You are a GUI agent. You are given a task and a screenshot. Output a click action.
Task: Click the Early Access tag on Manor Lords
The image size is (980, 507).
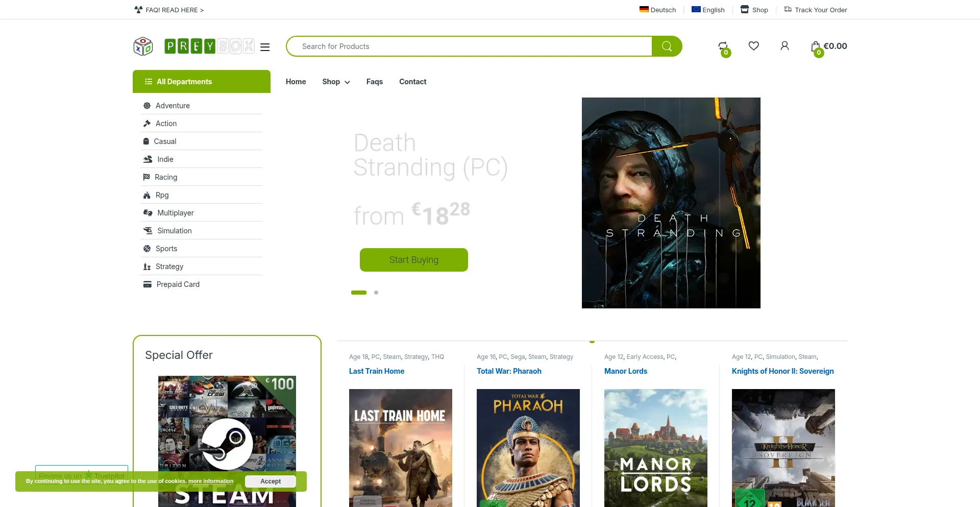point(645,357)
